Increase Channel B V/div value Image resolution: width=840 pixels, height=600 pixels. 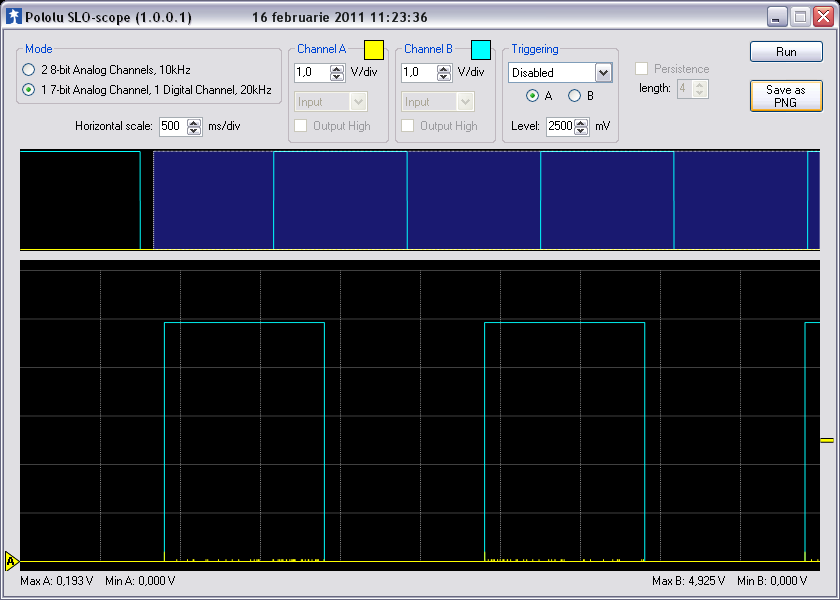tap(444, 68)
